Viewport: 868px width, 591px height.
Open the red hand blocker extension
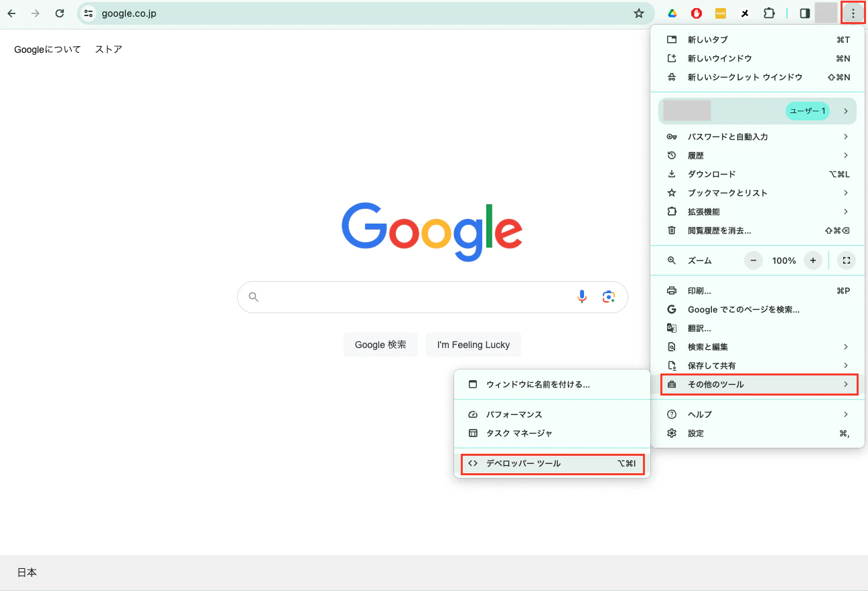697,13
